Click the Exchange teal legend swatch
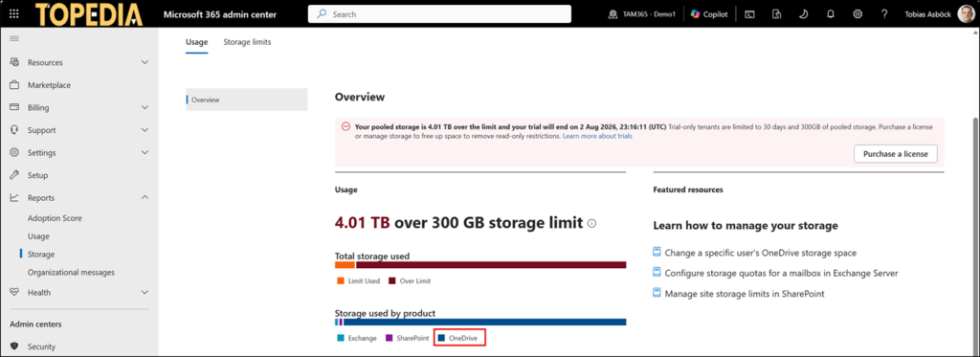This screenshot has width=980, height=357. [x=341, y=338]
